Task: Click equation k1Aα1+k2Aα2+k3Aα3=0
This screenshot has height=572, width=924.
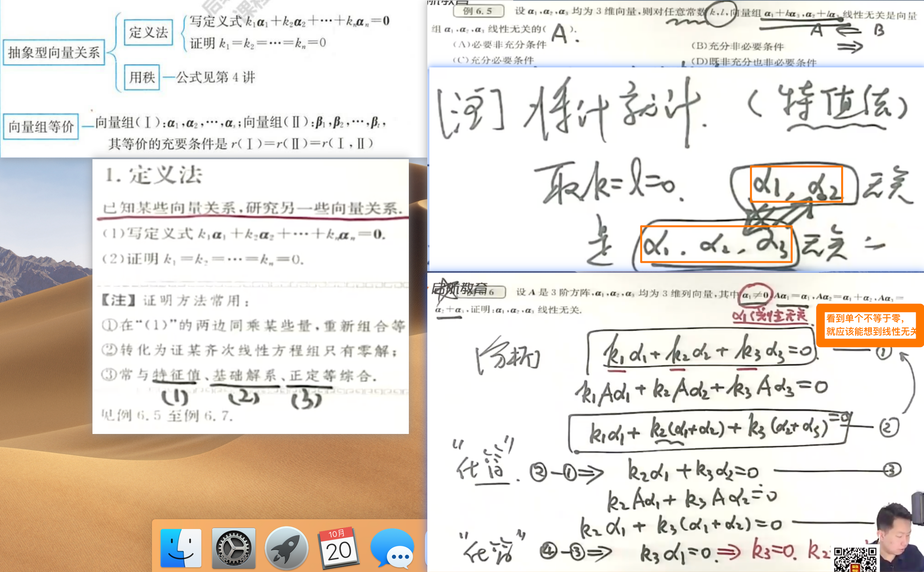Action: click(702, 390)
